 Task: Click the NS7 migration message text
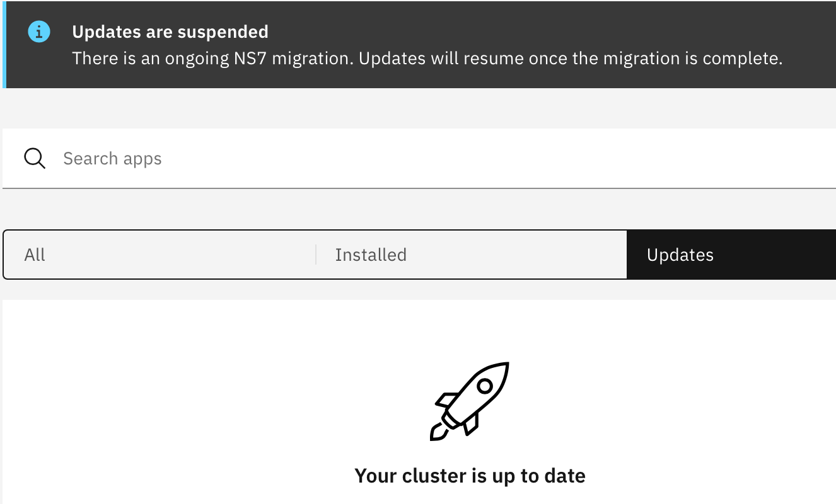click(427, 59)
